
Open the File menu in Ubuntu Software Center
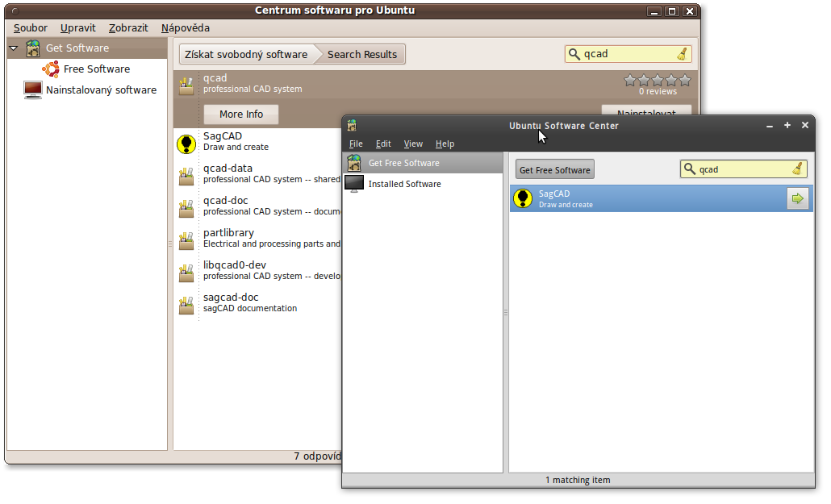(356, 144)
